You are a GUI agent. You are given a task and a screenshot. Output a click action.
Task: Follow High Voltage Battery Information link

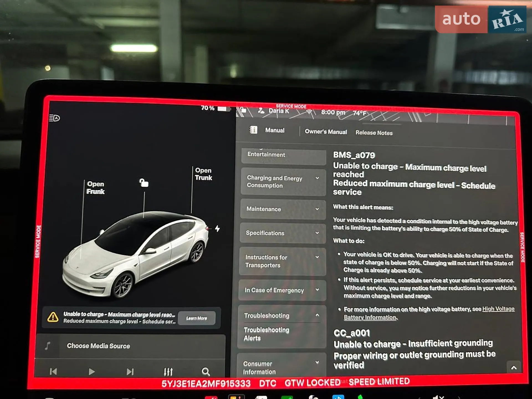pyautogui.click(x=429, y=313)
